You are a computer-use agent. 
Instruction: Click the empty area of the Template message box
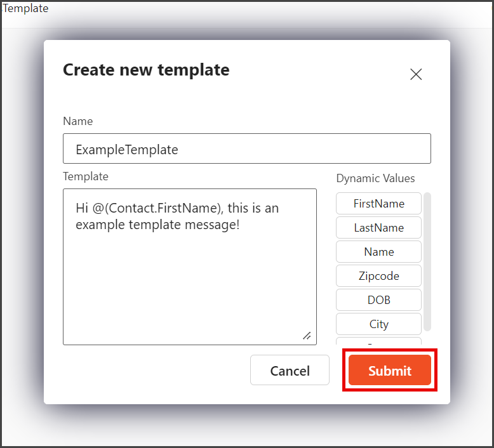pyautogui.click(x=190, y=284)
